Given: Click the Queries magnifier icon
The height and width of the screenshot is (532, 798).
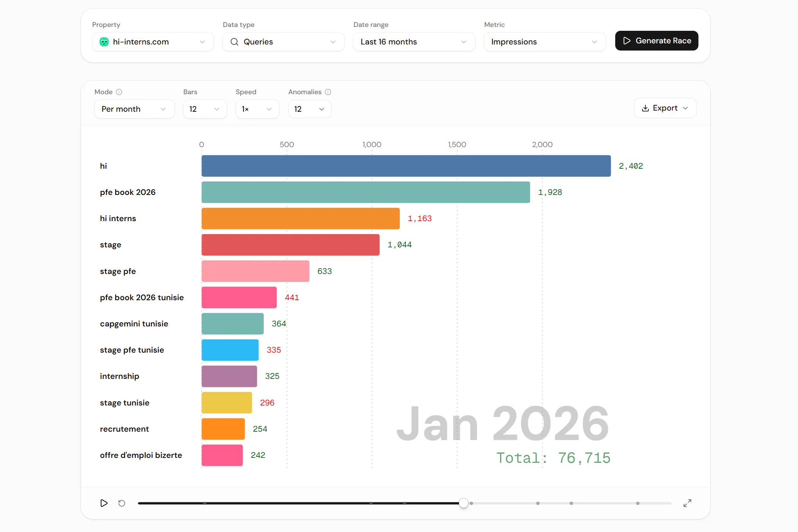Looking at the screenshot, I should 234,42.
